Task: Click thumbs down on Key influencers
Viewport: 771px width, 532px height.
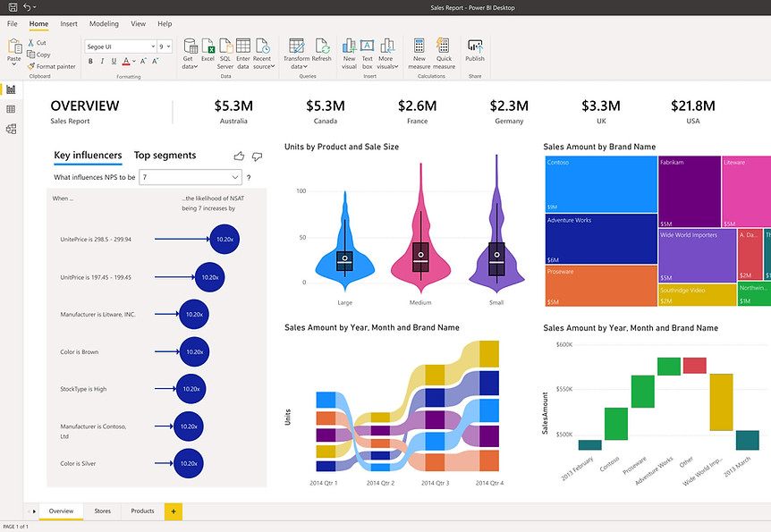Action: pyautogui.click(x=257, y=156)
